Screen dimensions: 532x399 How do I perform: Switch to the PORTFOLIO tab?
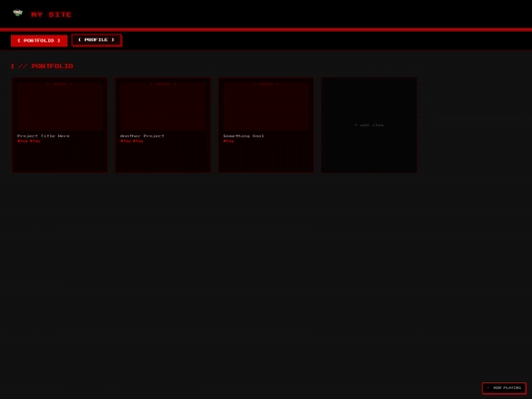pyautogui.click(x=39, y=40)
